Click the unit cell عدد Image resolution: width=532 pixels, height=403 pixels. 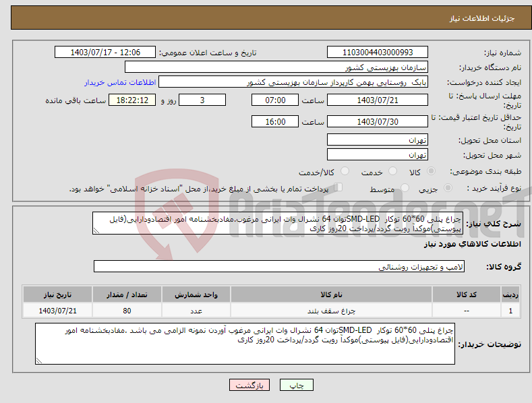(196, 311)
